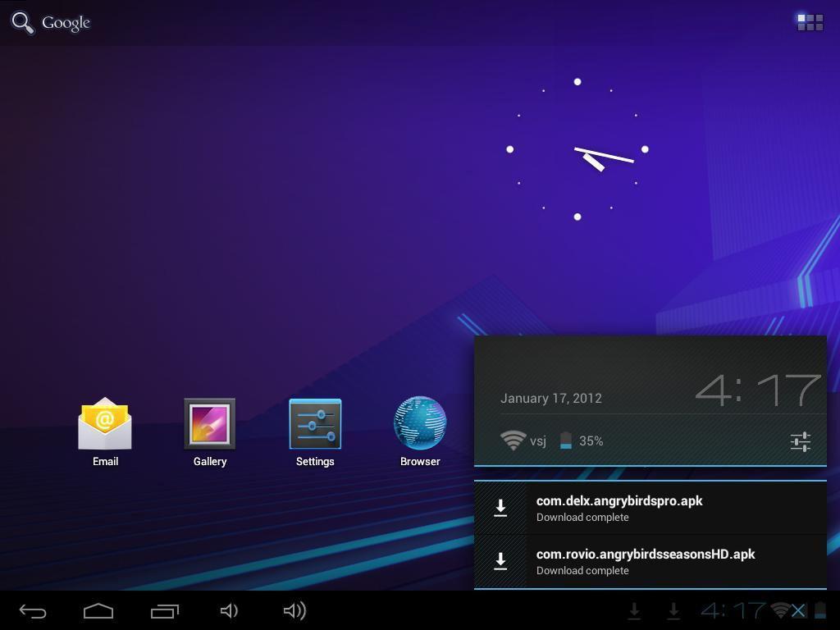This screenshot has height=630, width=840.
Task: Launch the Browser globe icon
Action: coord(420,422)
